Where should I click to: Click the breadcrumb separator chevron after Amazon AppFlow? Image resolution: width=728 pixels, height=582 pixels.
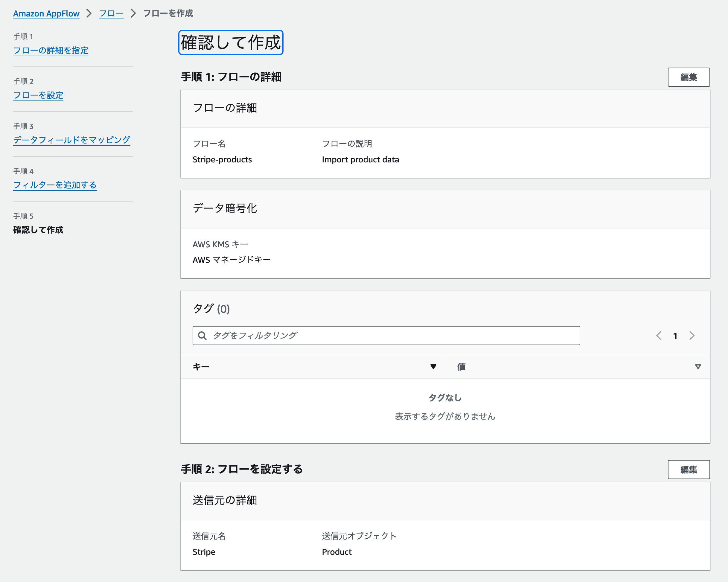[x=89, y=13]
